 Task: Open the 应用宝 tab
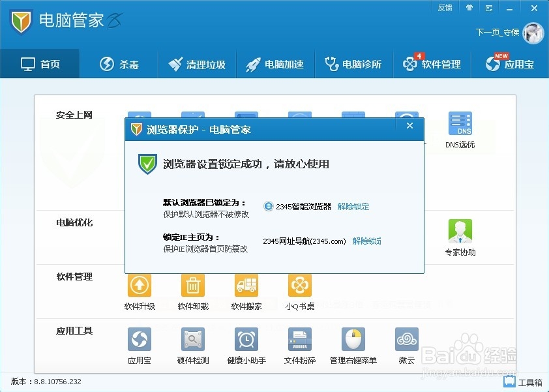[x=510, y=64]
